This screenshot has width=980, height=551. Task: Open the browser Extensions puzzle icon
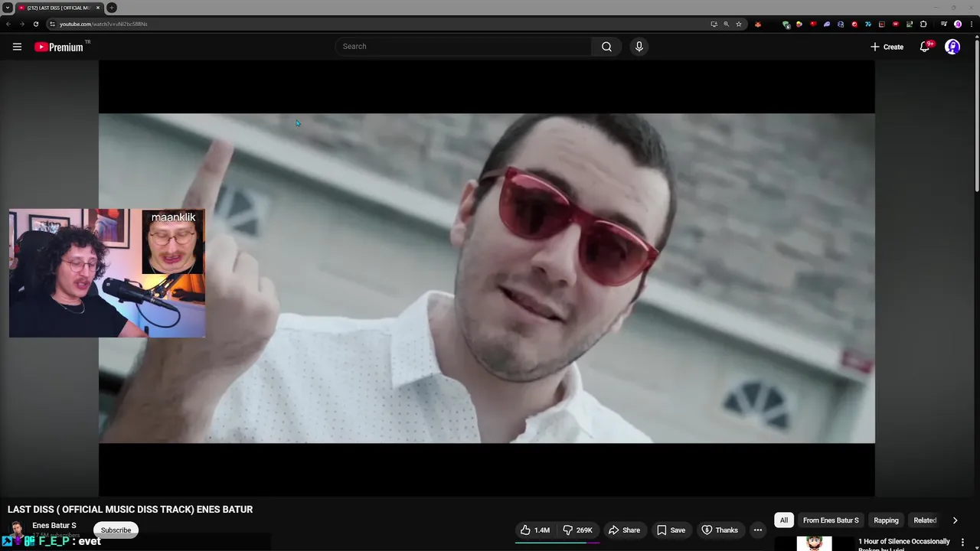(923, 24)
